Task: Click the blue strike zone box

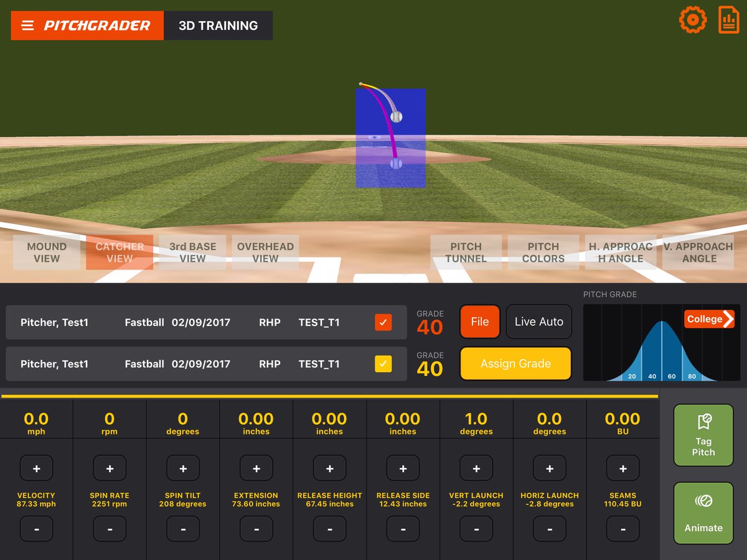Action: (390, 138)
